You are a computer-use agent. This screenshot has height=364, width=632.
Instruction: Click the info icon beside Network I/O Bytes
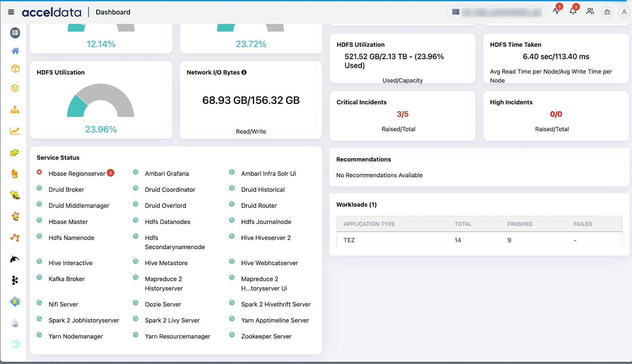pos(244,72)
